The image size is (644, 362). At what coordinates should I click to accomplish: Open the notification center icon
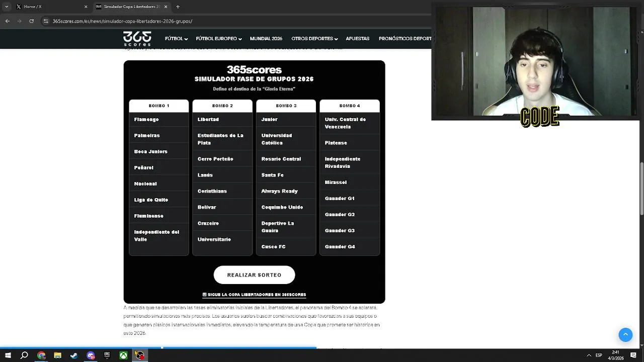click(633, 355)
